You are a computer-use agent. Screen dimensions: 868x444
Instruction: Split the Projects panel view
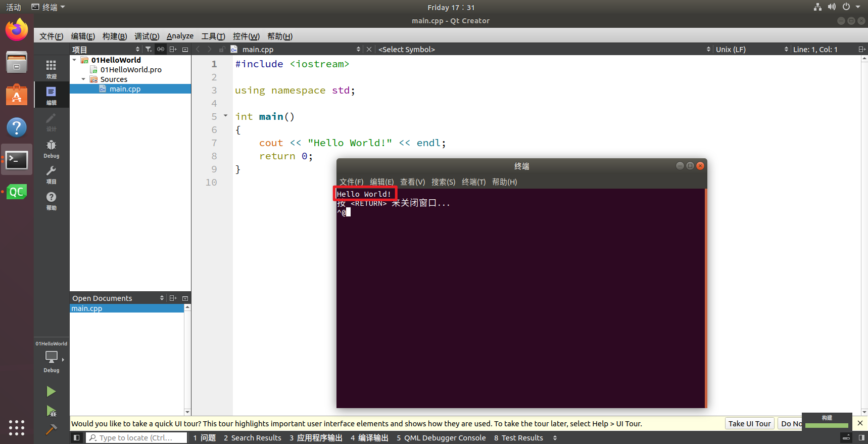point(173,49)
